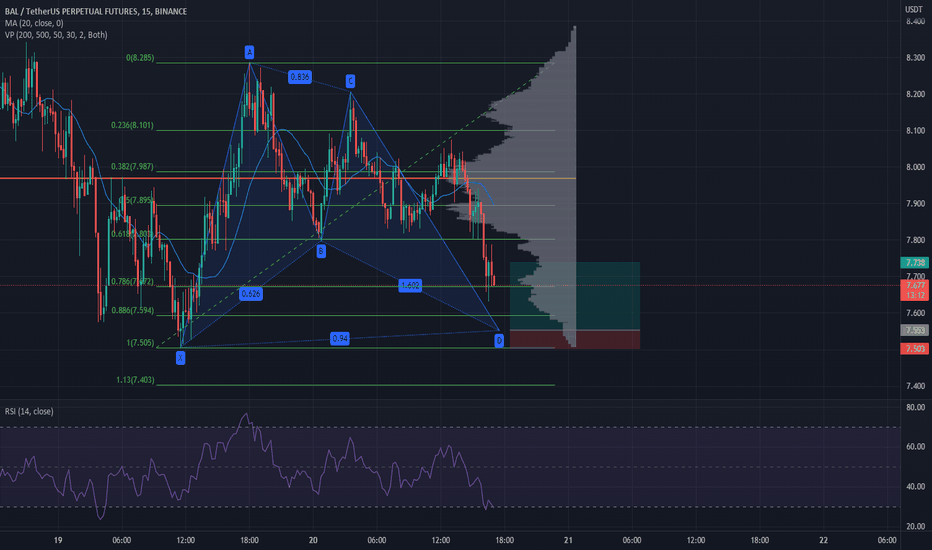The height and width of the screenshot is (550, 932).
Task: Click the red 7.503 stop price tag
Action: pyautogui.click(x=914, y=349)
